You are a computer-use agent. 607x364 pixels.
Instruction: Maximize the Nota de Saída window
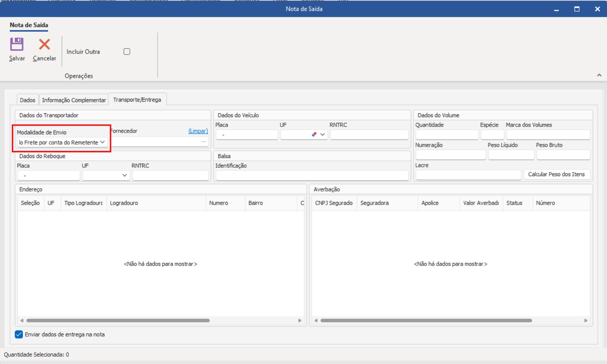click(577, 9)
